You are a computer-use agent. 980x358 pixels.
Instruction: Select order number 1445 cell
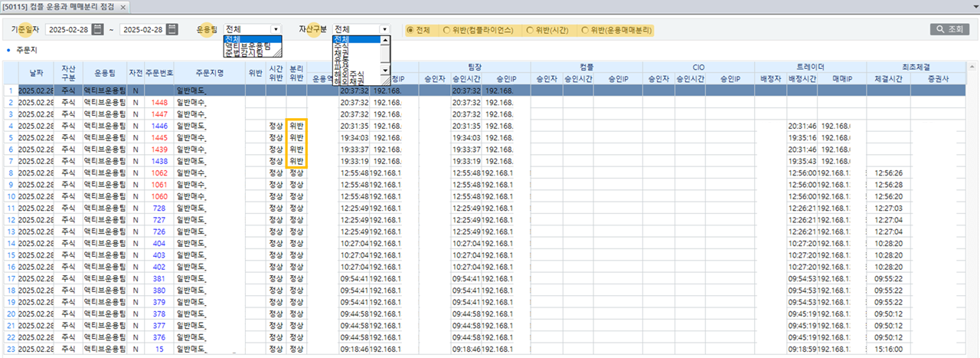(159, 137)
